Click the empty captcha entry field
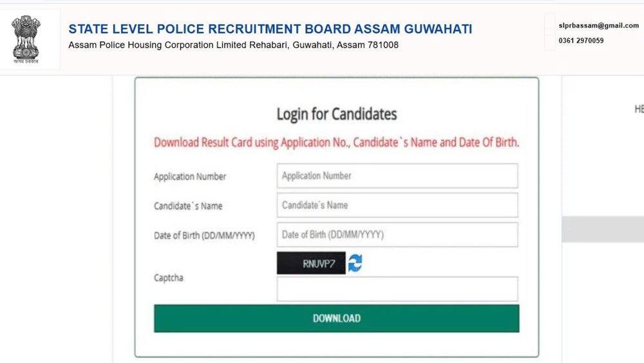The width and height of the screenshot is (644, 363). (x=397, y=289)
